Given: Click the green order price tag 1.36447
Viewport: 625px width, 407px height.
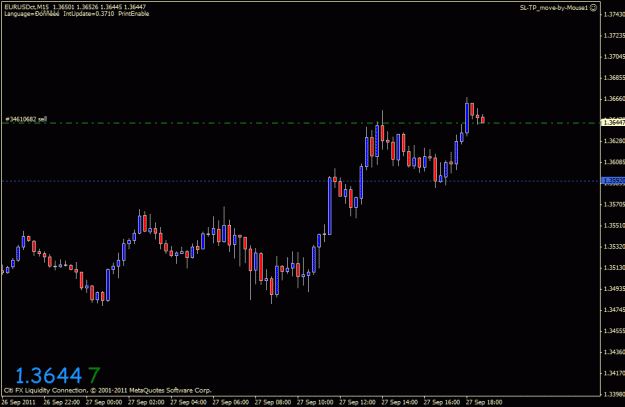Looking at the screenshot, I should (x=613, y=123).
